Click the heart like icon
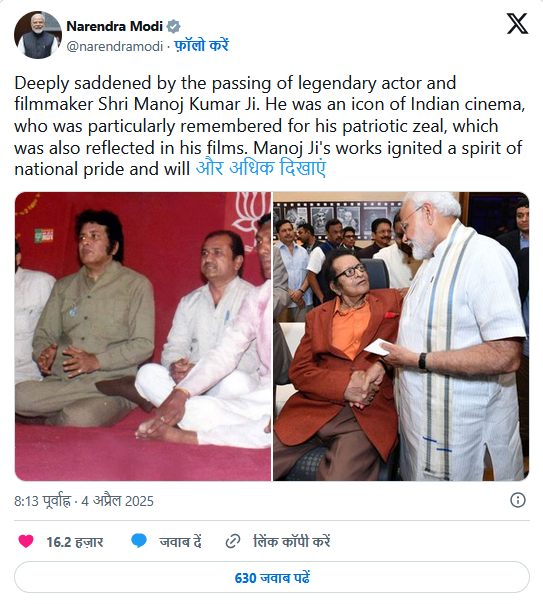 point(26,541)
